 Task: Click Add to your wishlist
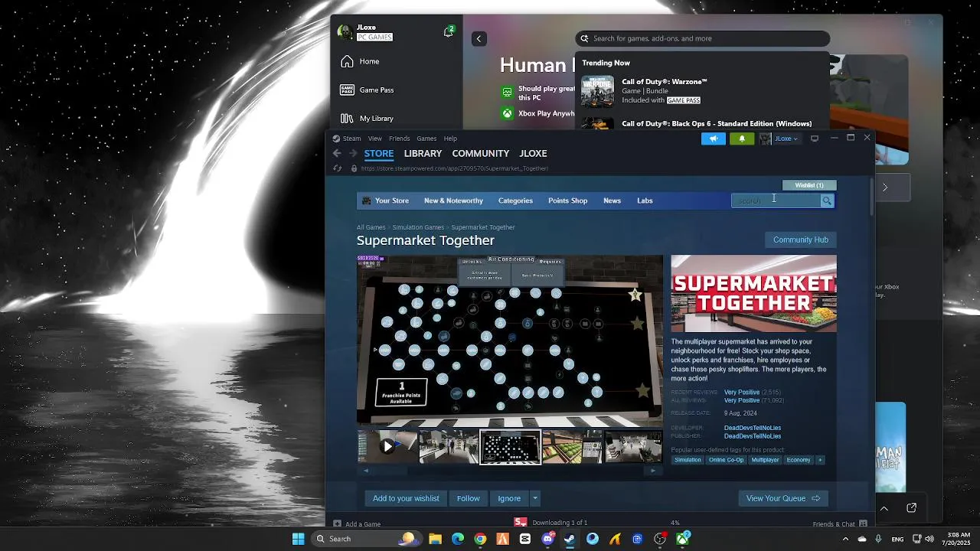point(406,498)
